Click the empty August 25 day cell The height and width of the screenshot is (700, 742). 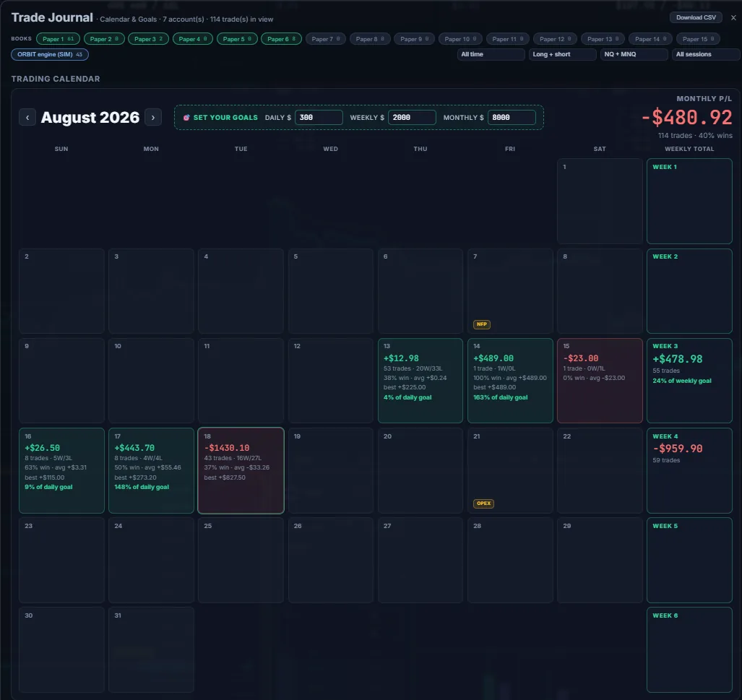click(241, 560)
